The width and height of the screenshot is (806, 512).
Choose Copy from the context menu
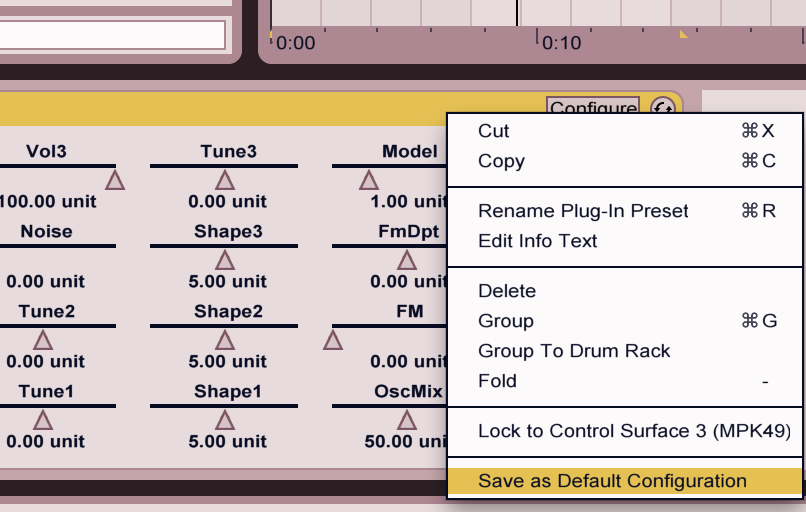[x=501, y=161]
